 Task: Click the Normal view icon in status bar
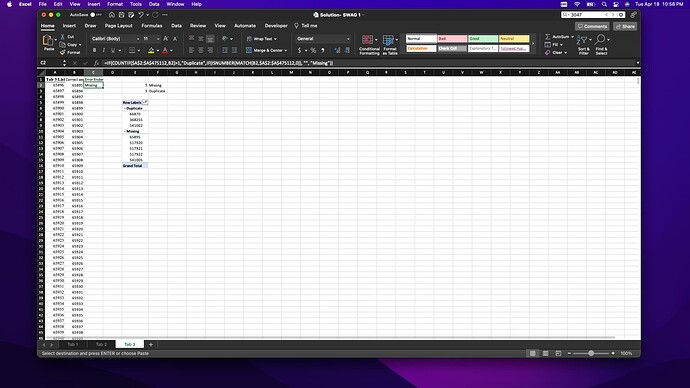coord(532,353)
